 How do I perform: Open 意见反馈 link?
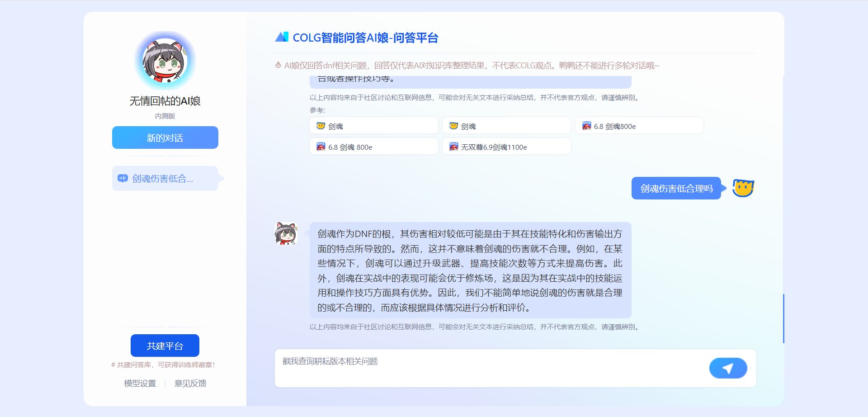tap(190, 383)
